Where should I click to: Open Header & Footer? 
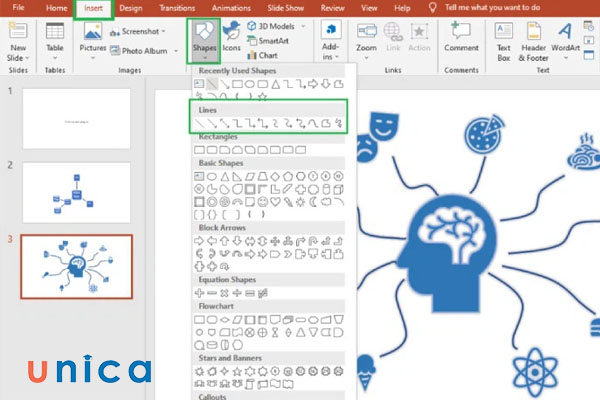533,41
